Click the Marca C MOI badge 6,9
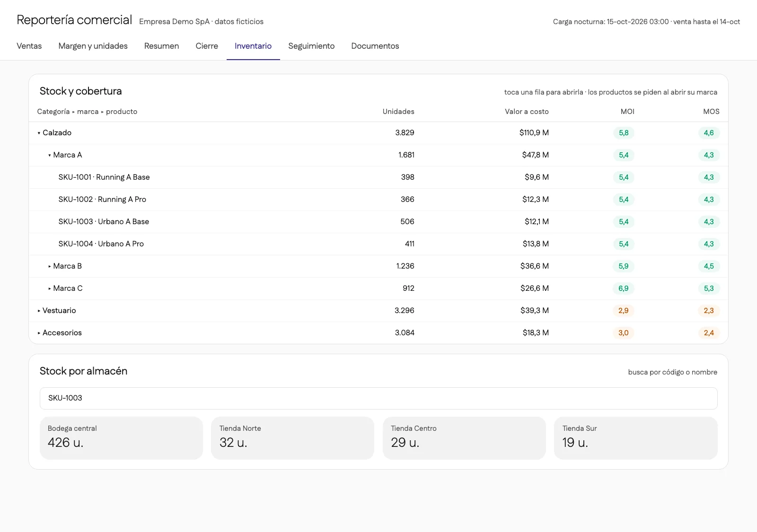 pyautogui.click(x=624, y=288)
